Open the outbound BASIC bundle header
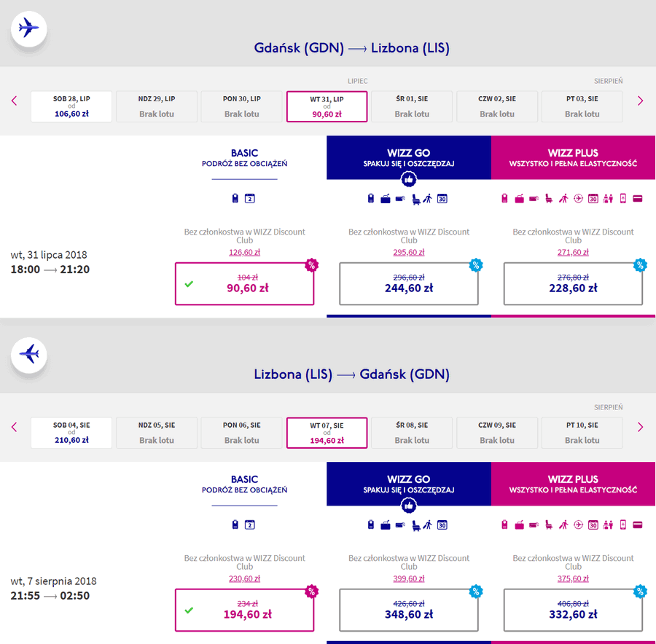This screenshot has height=644, width=656. tap(244, 157)
